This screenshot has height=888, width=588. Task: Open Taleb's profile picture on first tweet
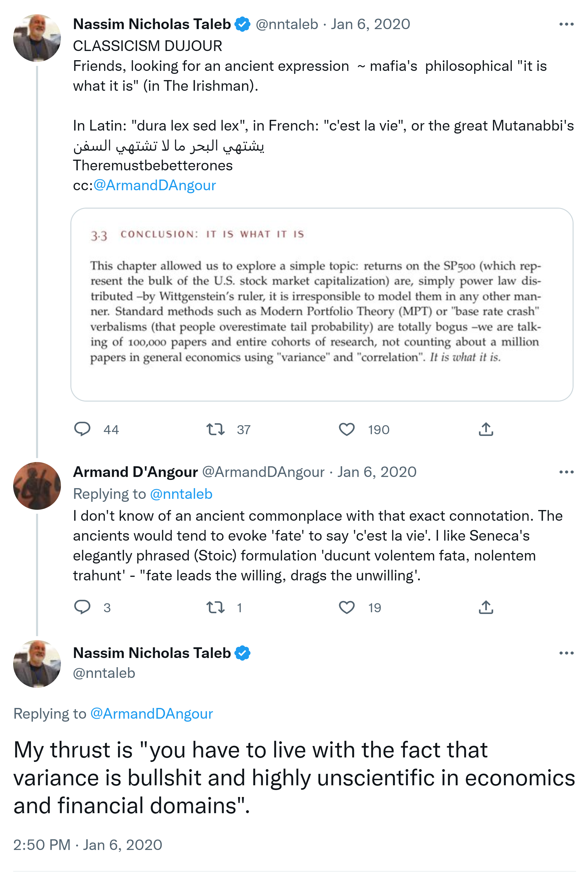tap(37, 38)
